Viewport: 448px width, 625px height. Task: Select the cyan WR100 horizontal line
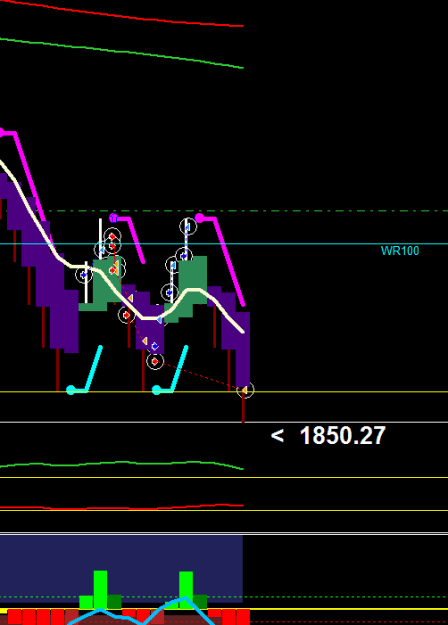(224, 244)
